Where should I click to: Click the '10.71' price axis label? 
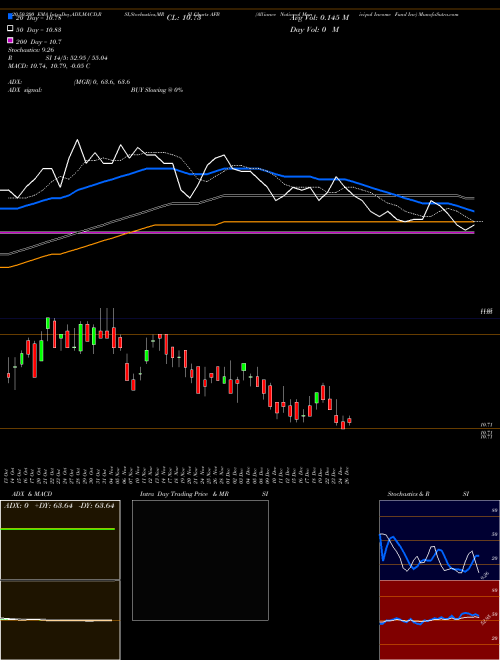[487, 425]
